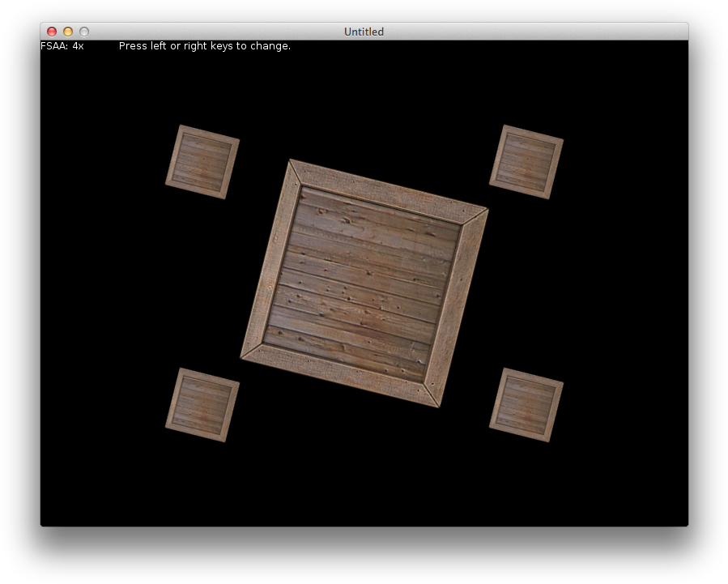Click the 4x value after FSAA
The image size is (728, 584).
78,46
